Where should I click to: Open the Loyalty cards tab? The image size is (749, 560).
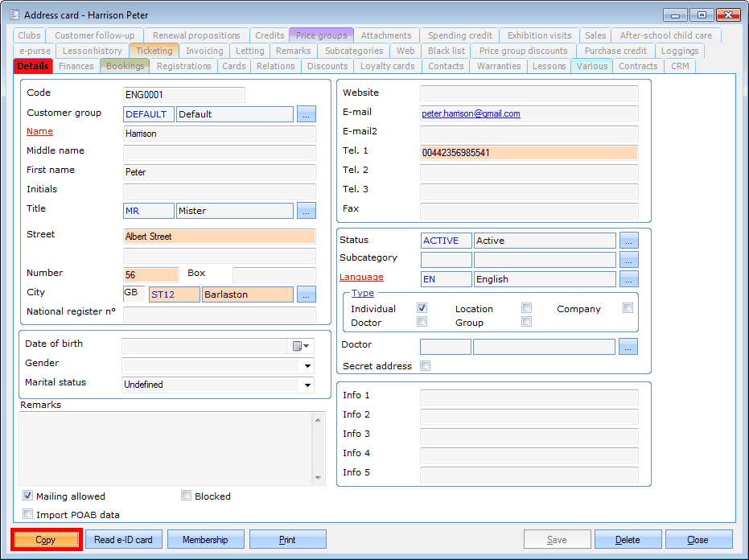click(387, 66)
